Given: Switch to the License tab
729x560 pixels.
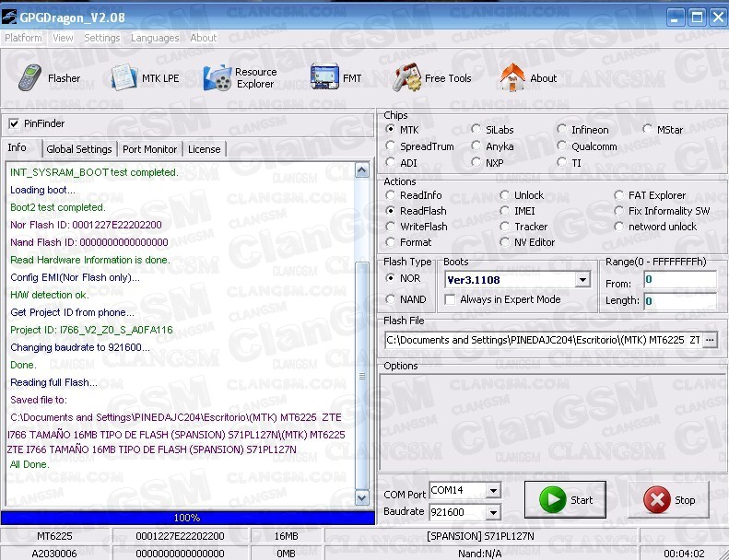Looking at the screenshot, I should click(204, 149).
